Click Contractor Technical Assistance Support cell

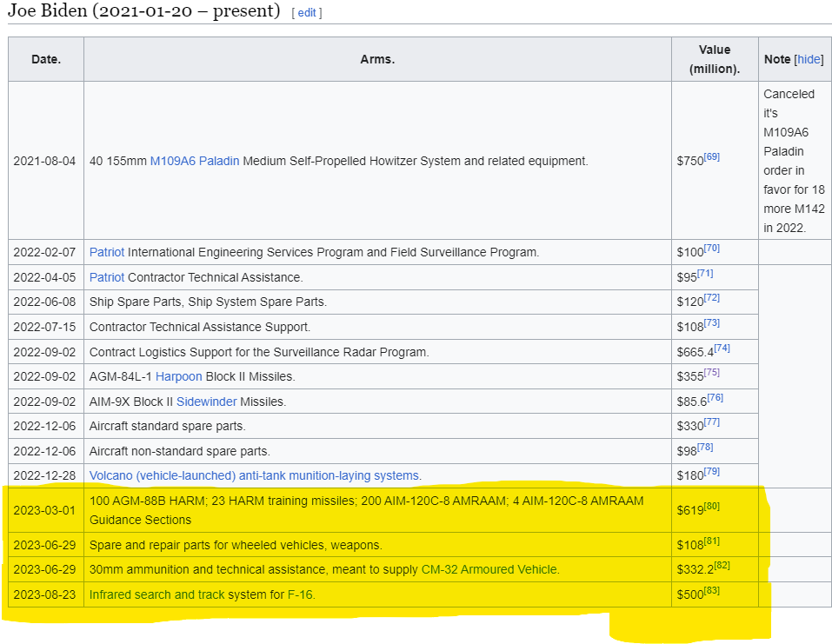pyautogui.click(x=378, y=327)
